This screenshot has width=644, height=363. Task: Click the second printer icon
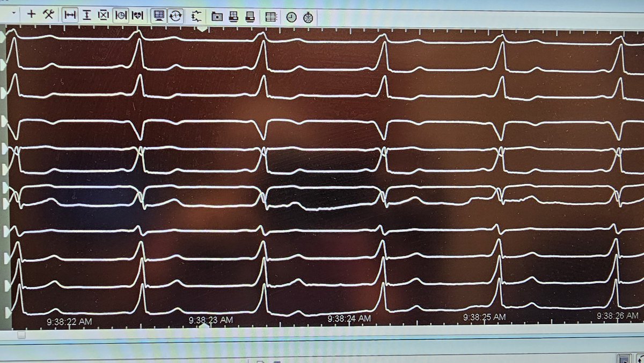coord(250,17)
